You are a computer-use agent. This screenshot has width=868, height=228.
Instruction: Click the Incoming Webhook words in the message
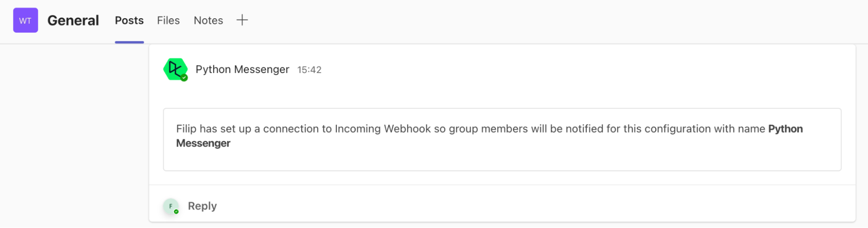pos(383,129)
